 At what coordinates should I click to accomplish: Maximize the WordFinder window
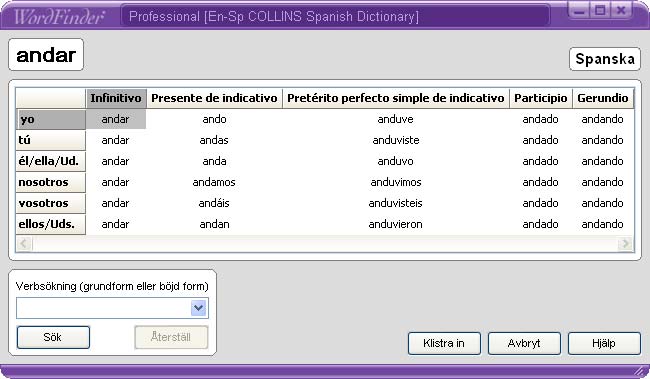point(600,10)
